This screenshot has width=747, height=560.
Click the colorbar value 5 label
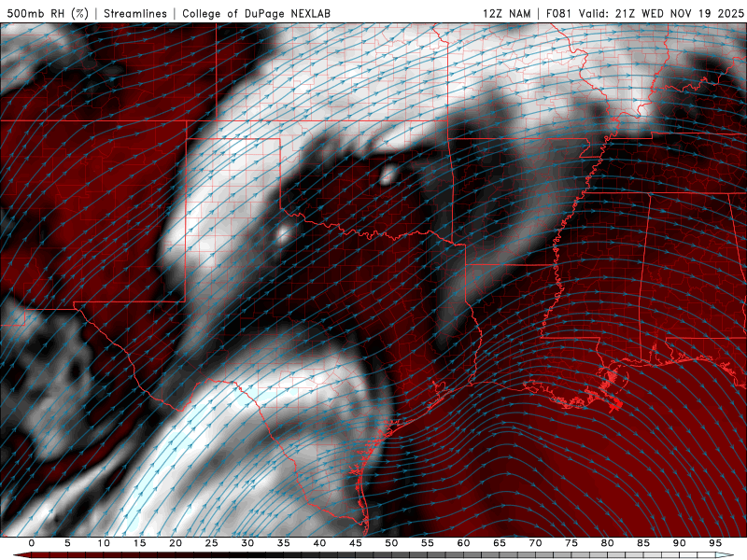coord(67,543)
